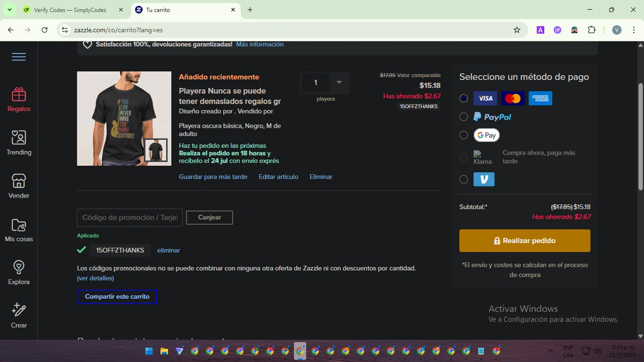View site information icon in address bar
Screen dimensions: 644x362
[x=65, y=30]
